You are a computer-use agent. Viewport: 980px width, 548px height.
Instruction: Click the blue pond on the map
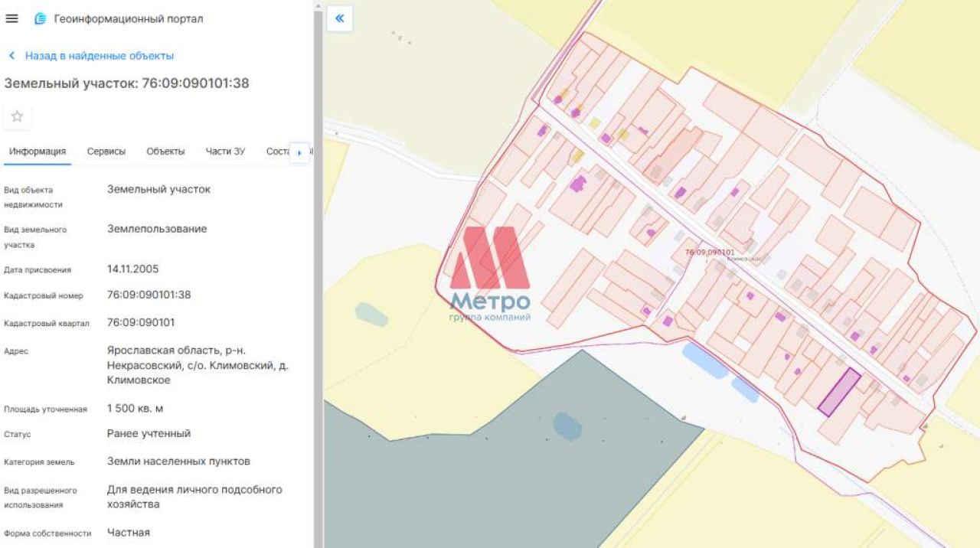pos(704,360)
